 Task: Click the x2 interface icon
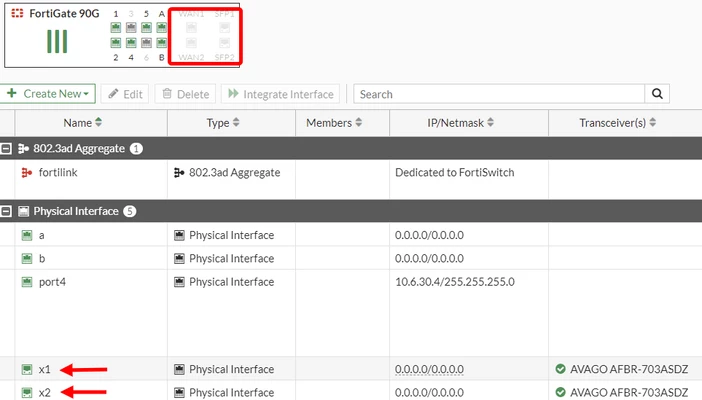[27, 393]
